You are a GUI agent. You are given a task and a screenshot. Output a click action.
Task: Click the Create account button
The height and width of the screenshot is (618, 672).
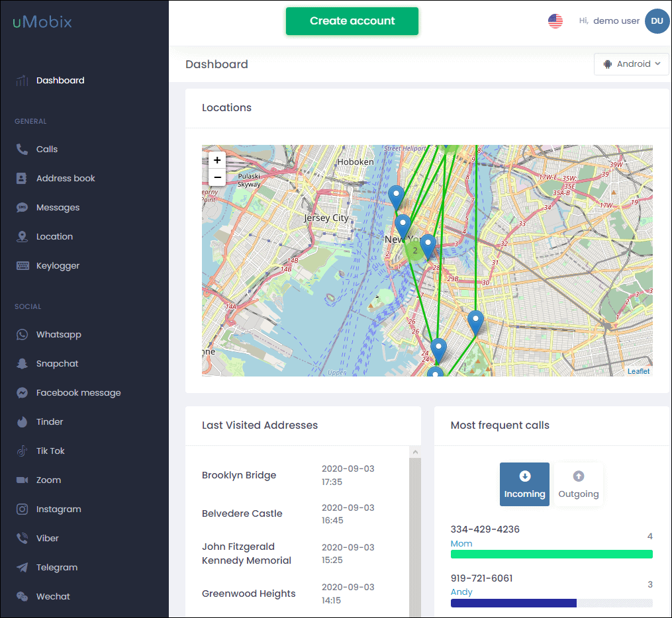coord(352,21)
